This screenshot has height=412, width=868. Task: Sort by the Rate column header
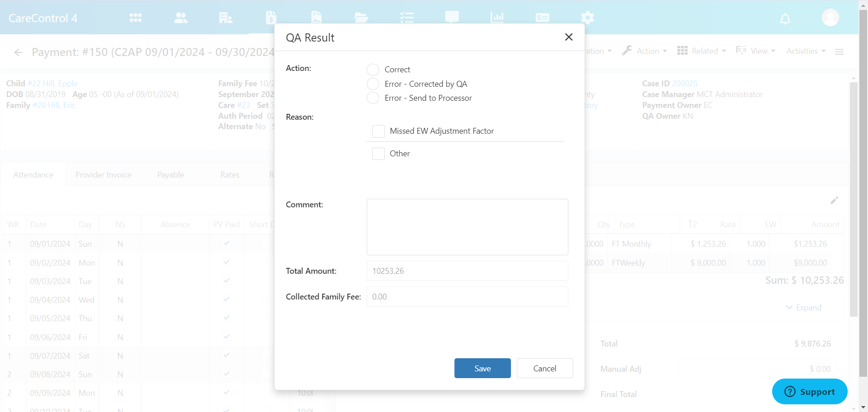point(727,225)
